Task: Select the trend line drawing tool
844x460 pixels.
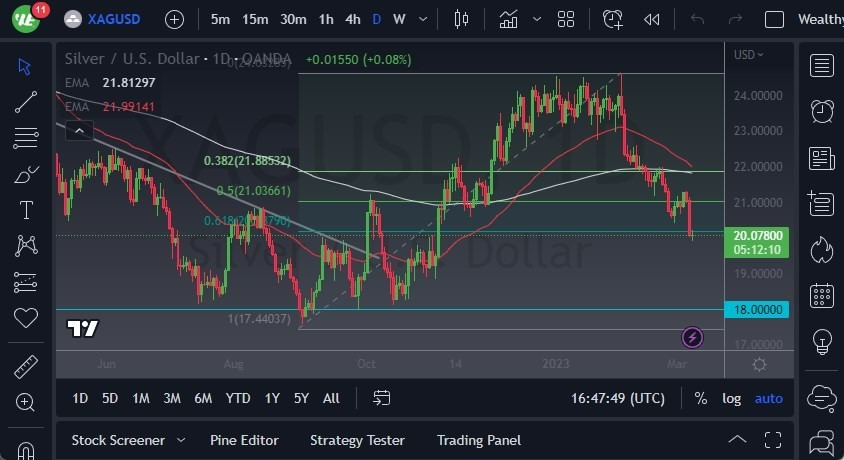Action: (26, 101)
